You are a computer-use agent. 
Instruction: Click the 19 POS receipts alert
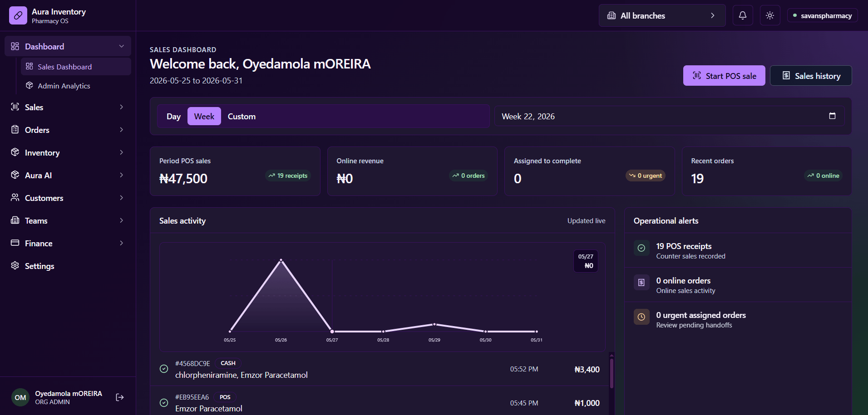click(x=738, y=250)
